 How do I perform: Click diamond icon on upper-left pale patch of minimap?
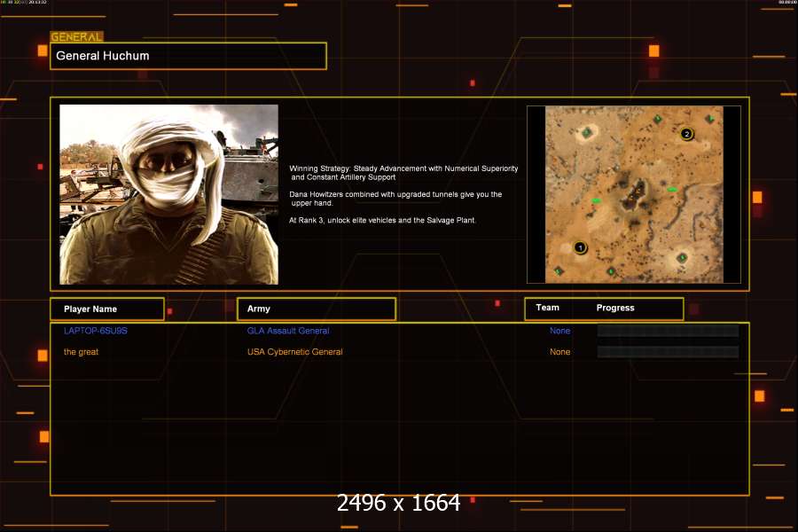coord(587,132)
